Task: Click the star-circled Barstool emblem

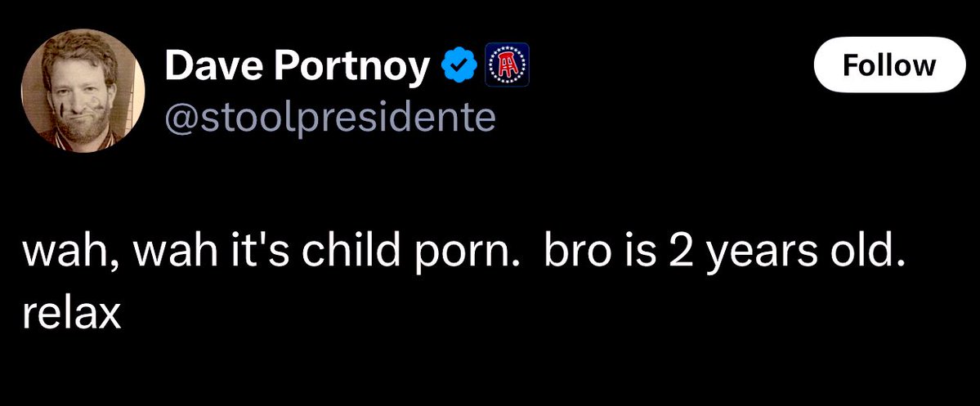Action: pyautogui.click(x=508, y=65)
